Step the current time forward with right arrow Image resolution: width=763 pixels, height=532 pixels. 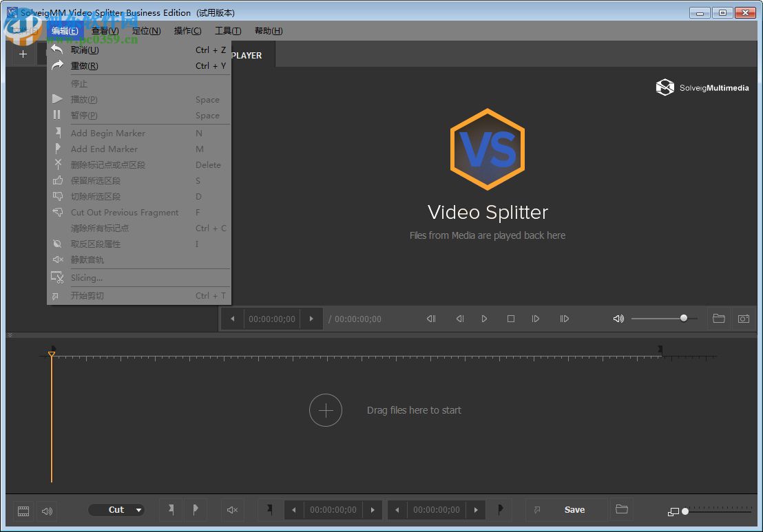click(x=311, y=319)
